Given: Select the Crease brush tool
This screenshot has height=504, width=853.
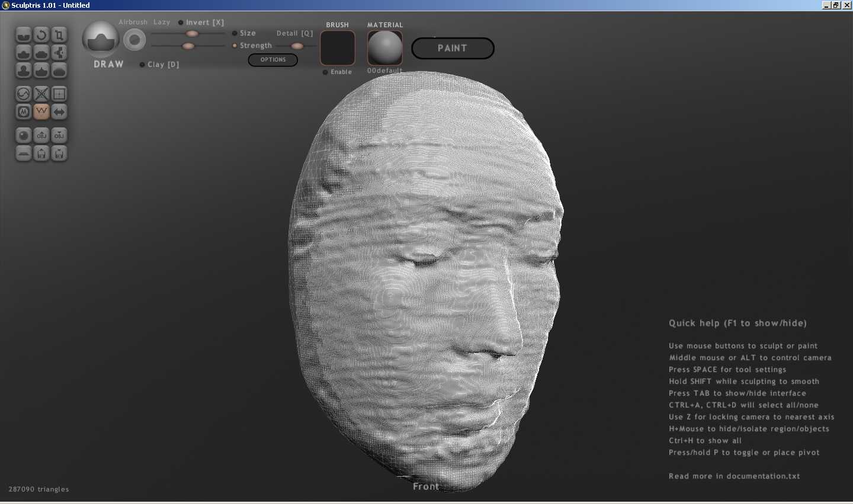Looking at the screenshot, I should (x=23, y=35).
